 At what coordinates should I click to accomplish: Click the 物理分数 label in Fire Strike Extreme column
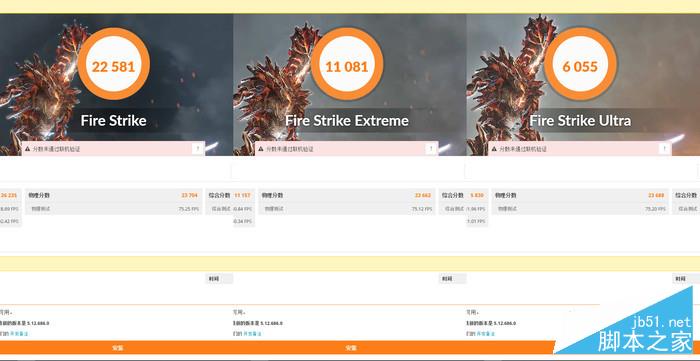(272, 195)
